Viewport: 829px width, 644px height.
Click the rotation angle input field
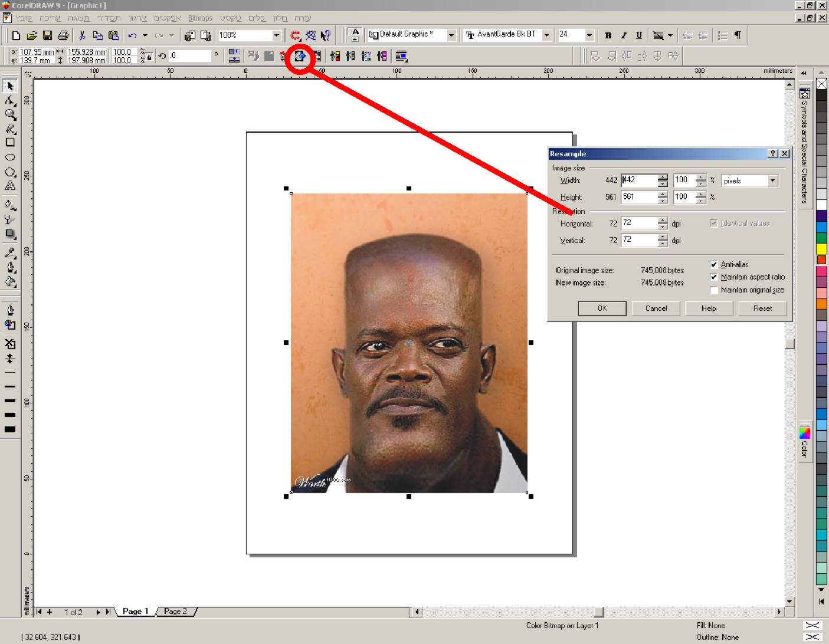(x=189, y=56)
